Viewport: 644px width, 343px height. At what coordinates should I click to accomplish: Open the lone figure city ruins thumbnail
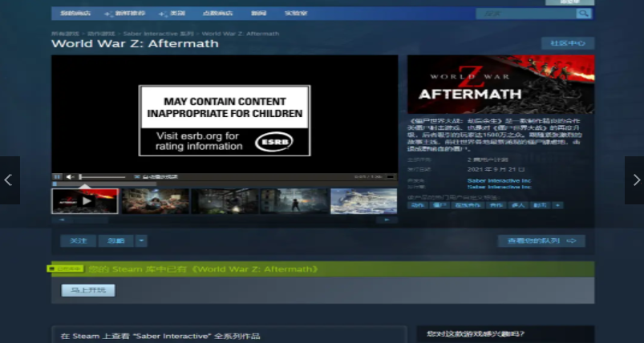294,201
